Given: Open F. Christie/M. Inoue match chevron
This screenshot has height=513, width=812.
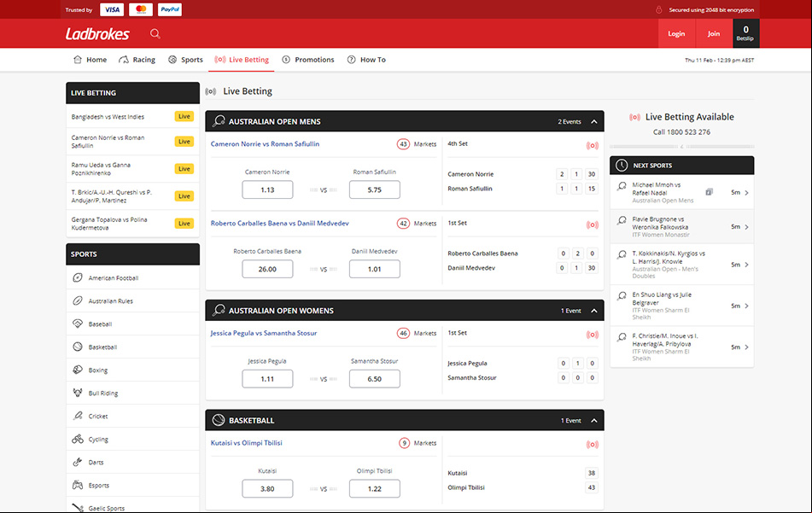Looking at the screenshot, I should click(746, 347).
